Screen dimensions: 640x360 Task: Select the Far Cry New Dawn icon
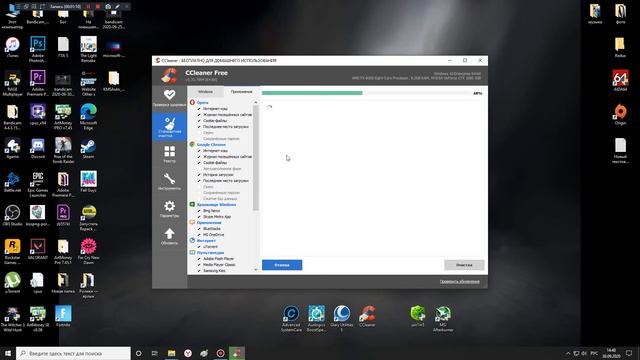[89, 251]
